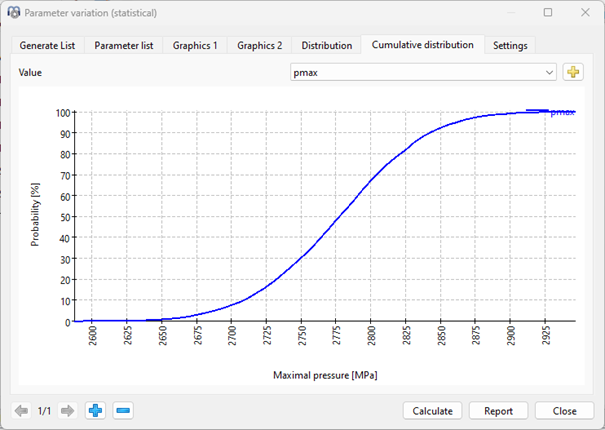Open the Value dropdown showing pmax
This screenshot has height=430, width=605.
click(422, 72)
